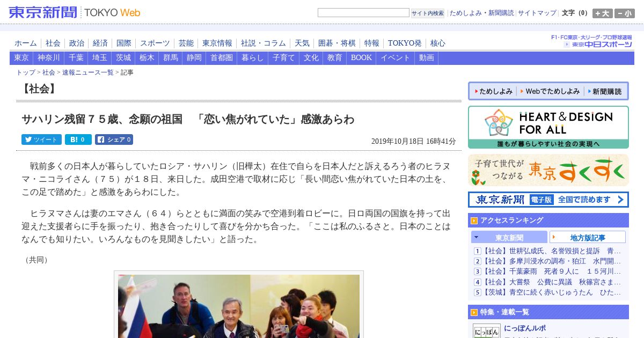
Task: Decrease text size with the 小 button
Action: (625, 13)
